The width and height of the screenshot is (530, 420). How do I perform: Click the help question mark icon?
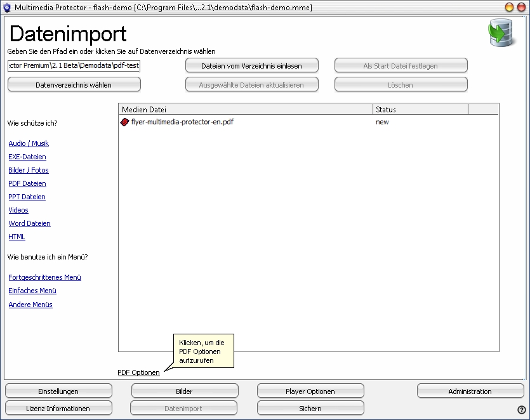pyautogui.click(x=521, y=410)
